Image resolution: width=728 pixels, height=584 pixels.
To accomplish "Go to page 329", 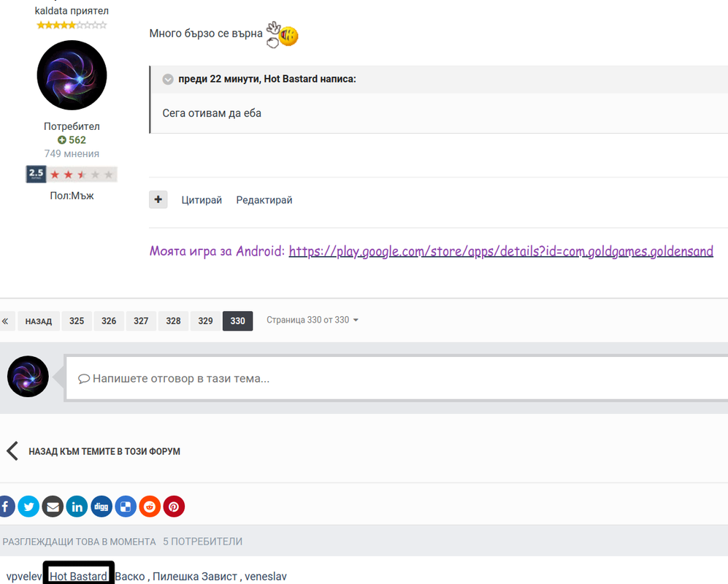I will (x=205, y=320).
